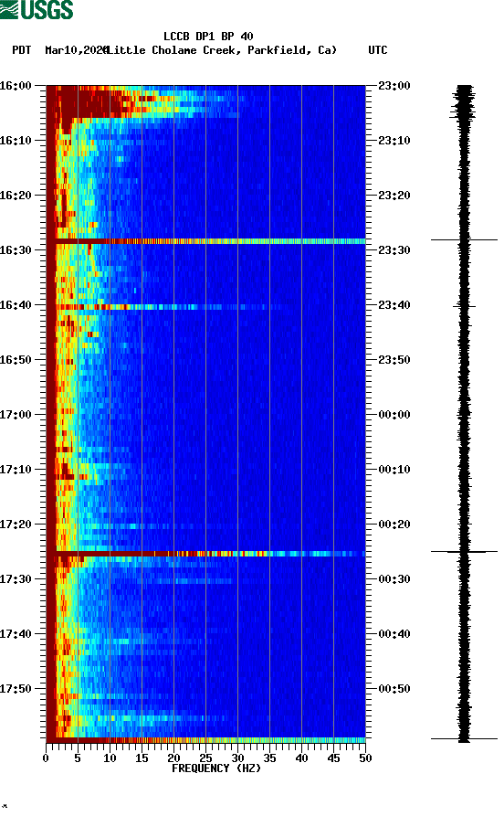Click the 00:50 UTC time label
504x816 pixels.
point(394,688)
